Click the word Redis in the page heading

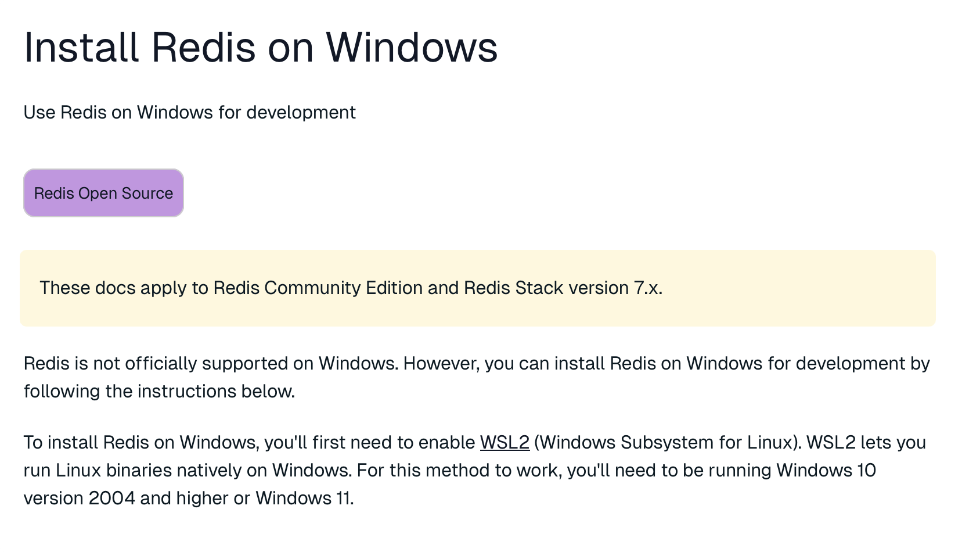[x=203, y=47]
